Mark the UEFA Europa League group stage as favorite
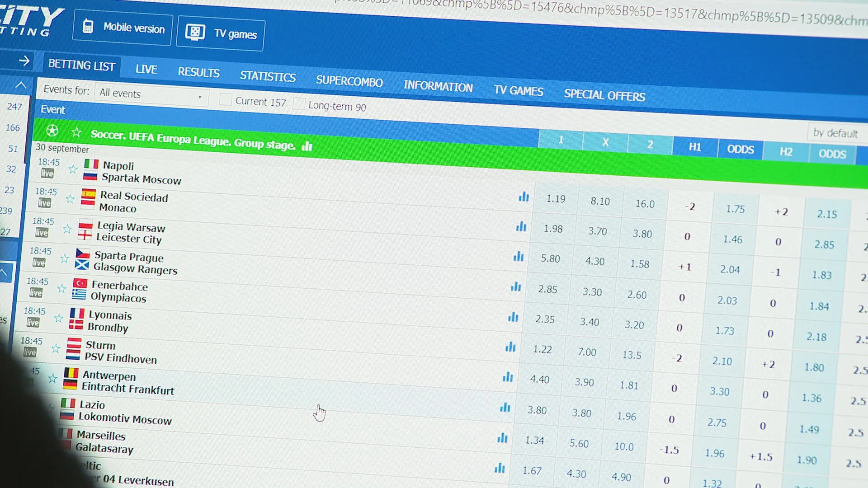This screenshot has width=868, height=488. [x=76, y=132]
